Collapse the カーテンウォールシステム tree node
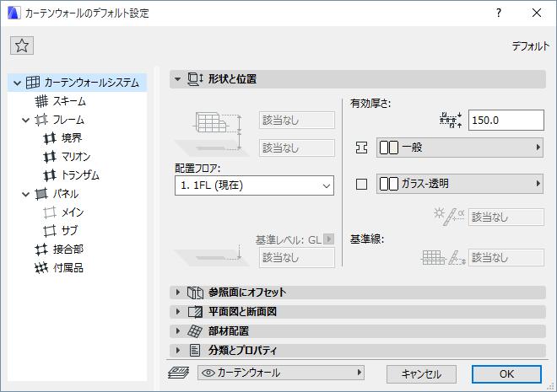Image resolution: width=557 pixels, height=392 pixels. (17, 83)
